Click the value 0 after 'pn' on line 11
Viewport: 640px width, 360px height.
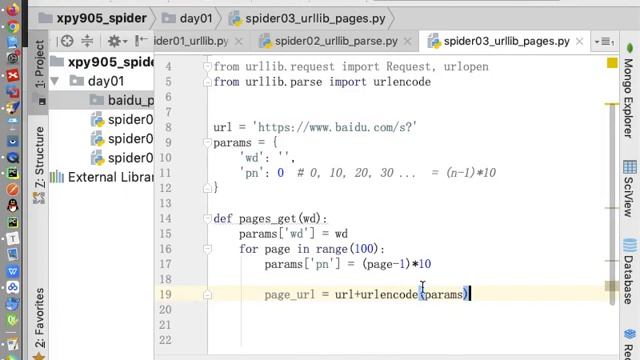(x=280, y=173)
